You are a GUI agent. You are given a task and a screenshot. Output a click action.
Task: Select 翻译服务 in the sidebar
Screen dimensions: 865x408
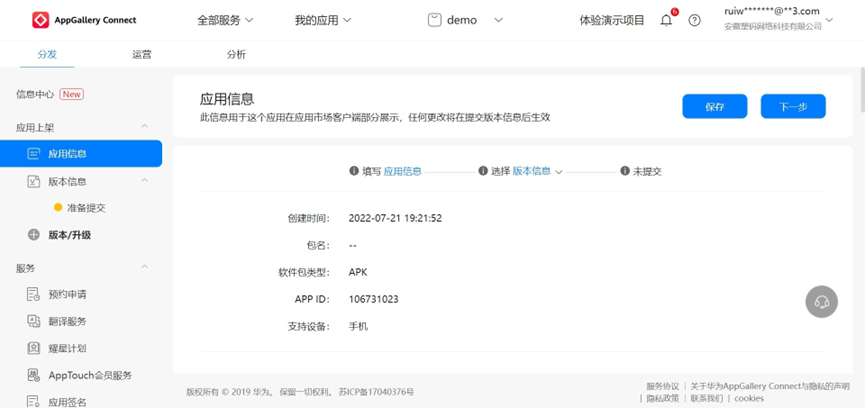(67, 321)
